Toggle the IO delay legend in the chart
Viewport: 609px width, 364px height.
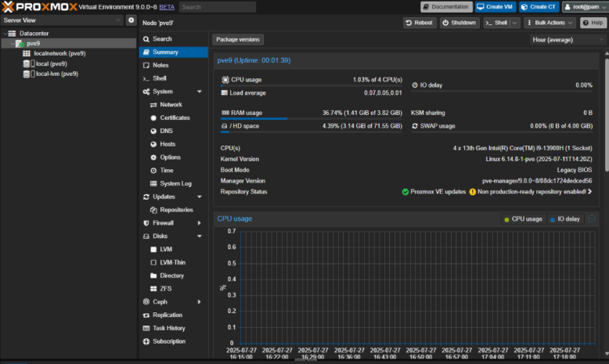pyautogui.click(x=564, y=219)
